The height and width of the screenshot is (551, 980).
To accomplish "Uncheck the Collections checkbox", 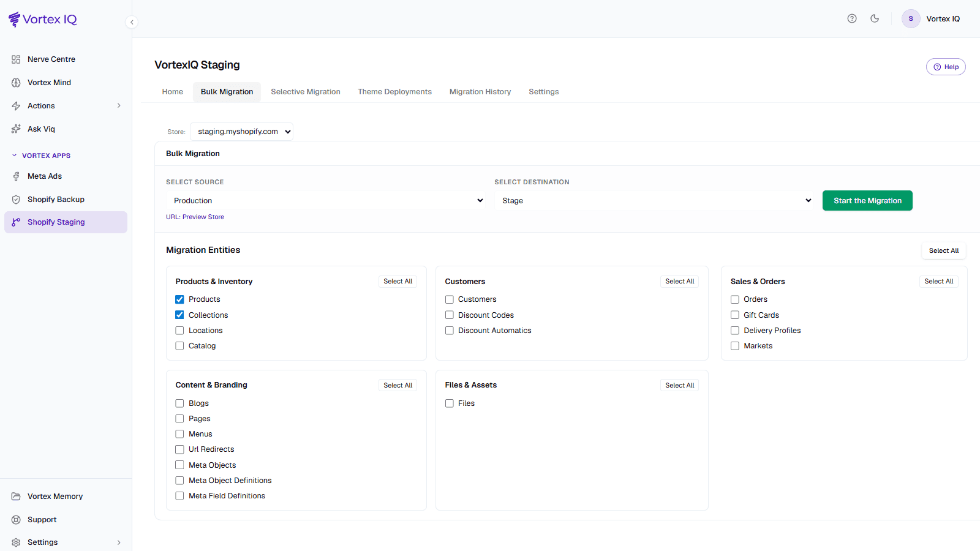I will click(179, 315).
